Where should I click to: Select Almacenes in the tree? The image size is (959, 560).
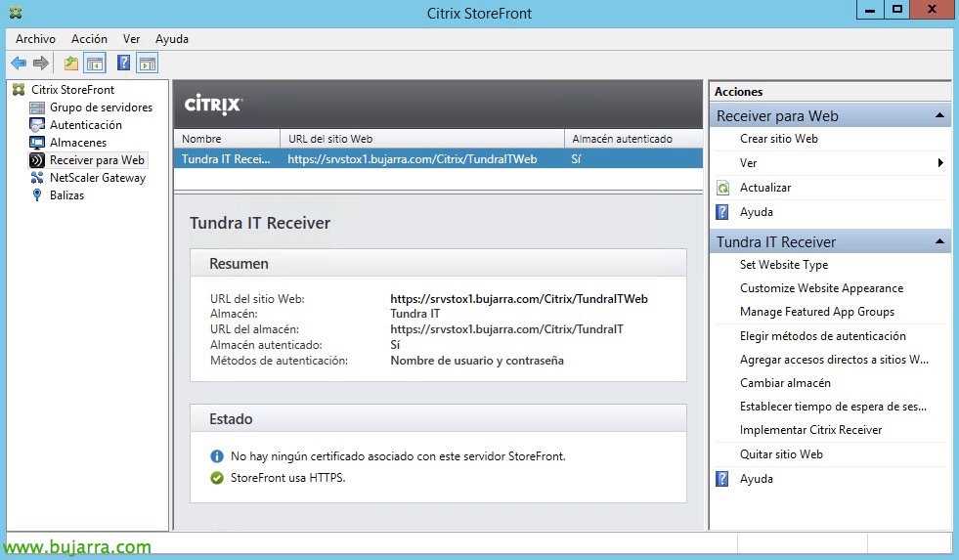click(78, 143)
